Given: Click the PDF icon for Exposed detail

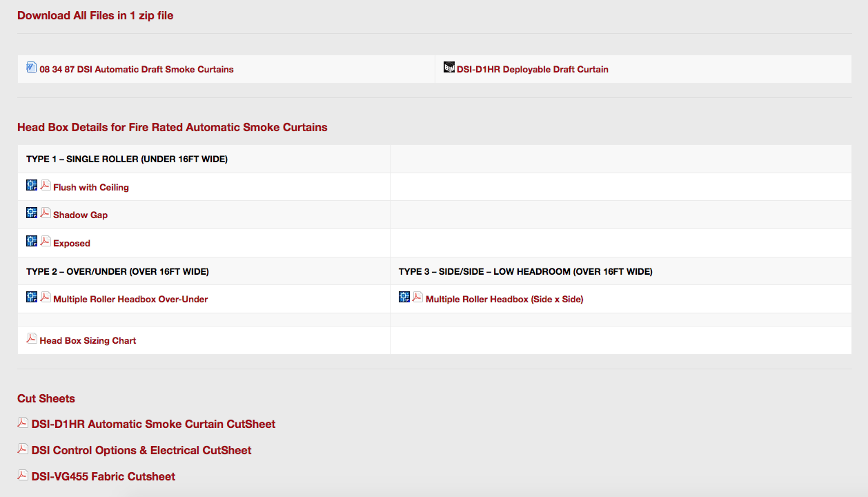Looking at the screenshot, I should click(x=46, y=242).
